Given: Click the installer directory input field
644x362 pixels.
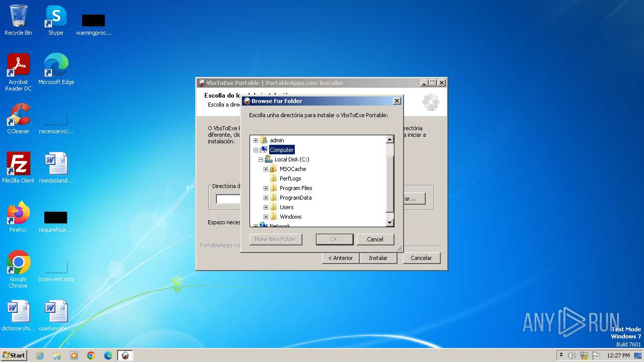Looking at the screenshot, I should (229, 199).
